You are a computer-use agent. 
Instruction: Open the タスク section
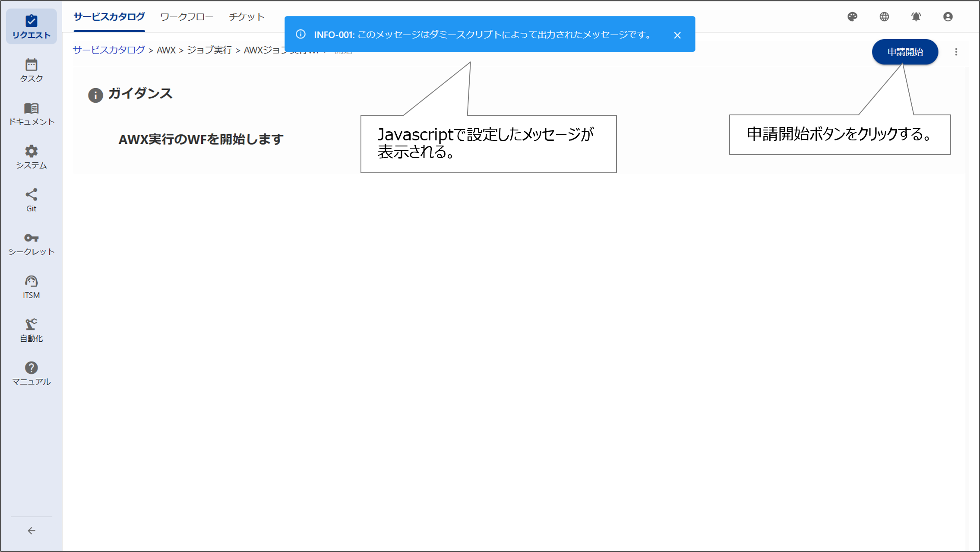(31, 70)
